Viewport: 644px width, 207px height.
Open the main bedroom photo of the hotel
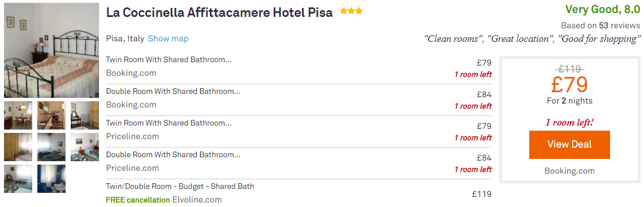51,50
